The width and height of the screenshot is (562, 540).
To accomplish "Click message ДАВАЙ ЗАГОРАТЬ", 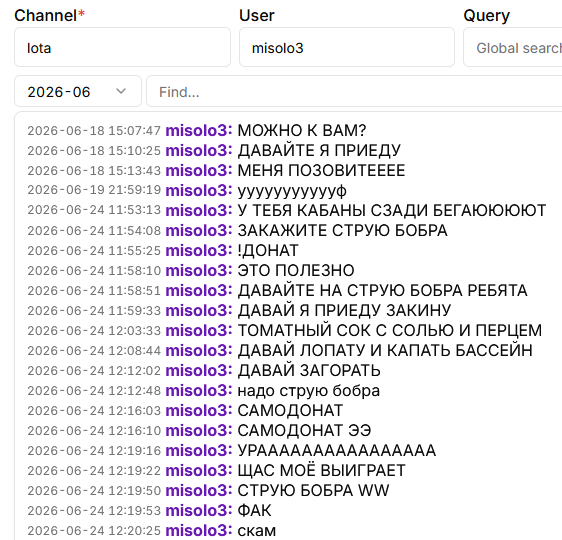I will click(309, 371).
